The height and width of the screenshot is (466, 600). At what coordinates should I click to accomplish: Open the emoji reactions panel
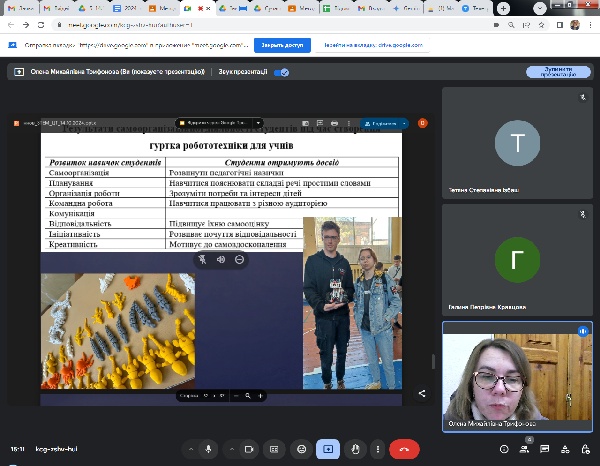pos(300,450)
